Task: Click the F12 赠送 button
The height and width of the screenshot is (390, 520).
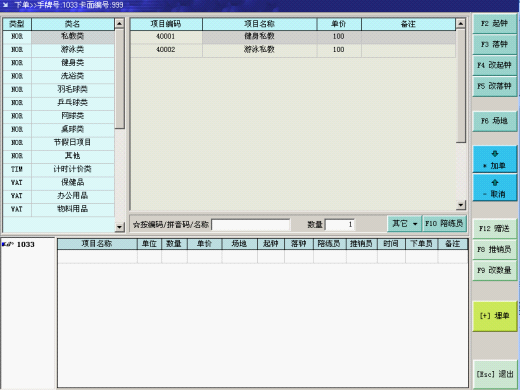Action: click(495, 229)
